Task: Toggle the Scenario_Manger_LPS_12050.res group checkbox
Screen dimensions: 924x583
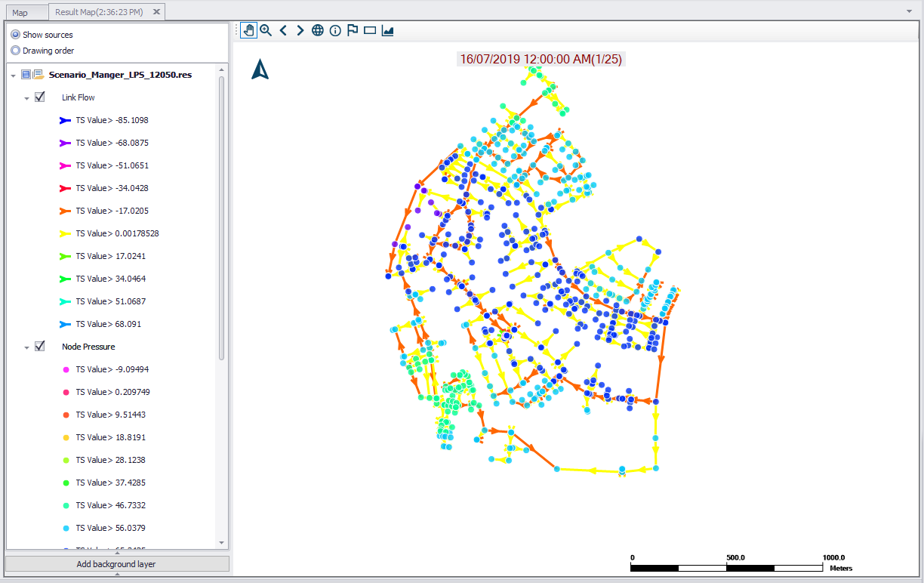Action: click(x=26, y=75)
